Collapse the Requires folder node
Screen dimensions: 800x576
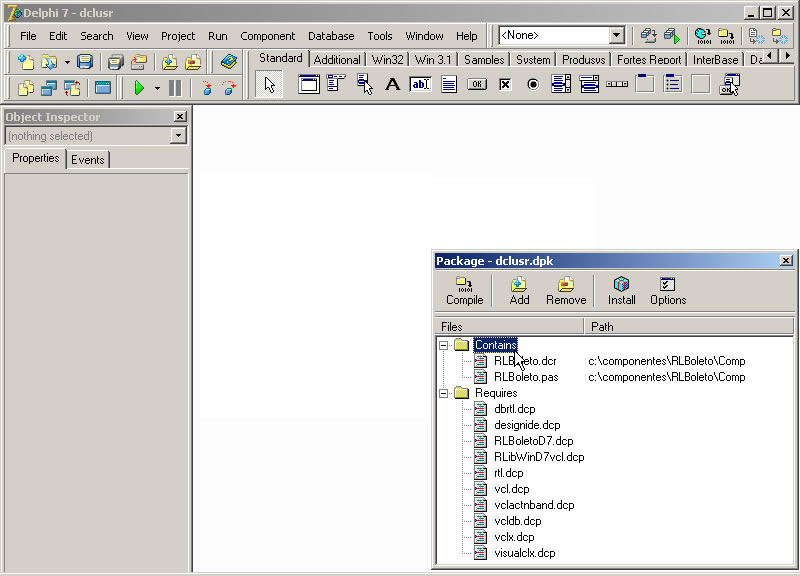[x=444, y=393]
